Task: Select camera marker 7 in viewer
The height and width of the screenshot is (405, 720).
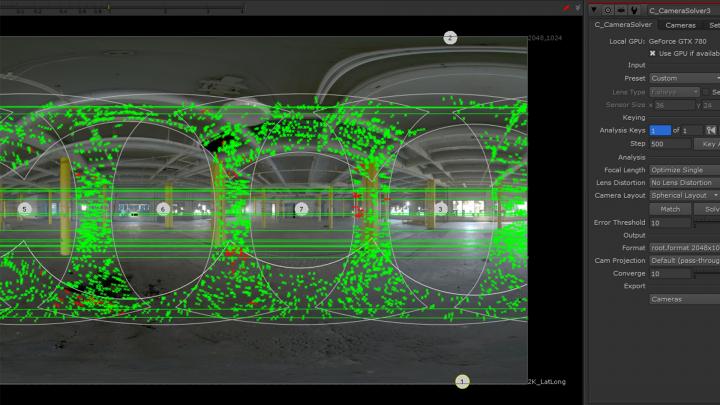Action: click(301, 209)
